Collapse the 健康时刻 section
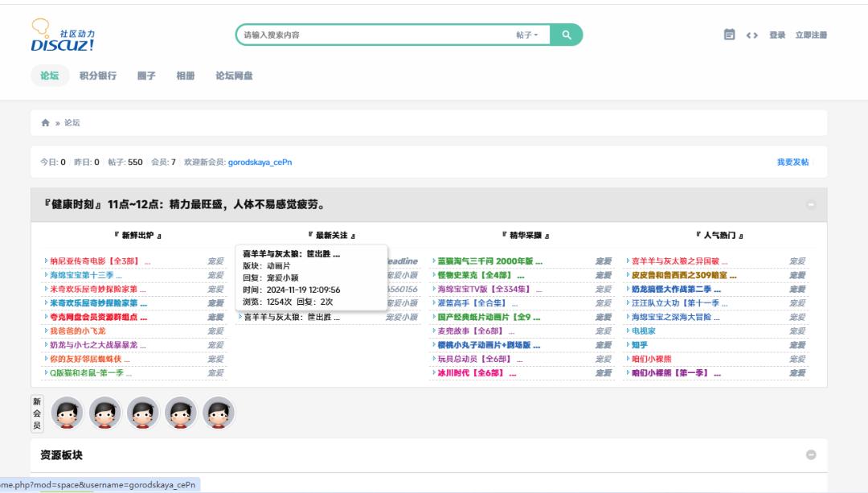The width and height of the screenshot is (868, 493). tap(811, 204)
